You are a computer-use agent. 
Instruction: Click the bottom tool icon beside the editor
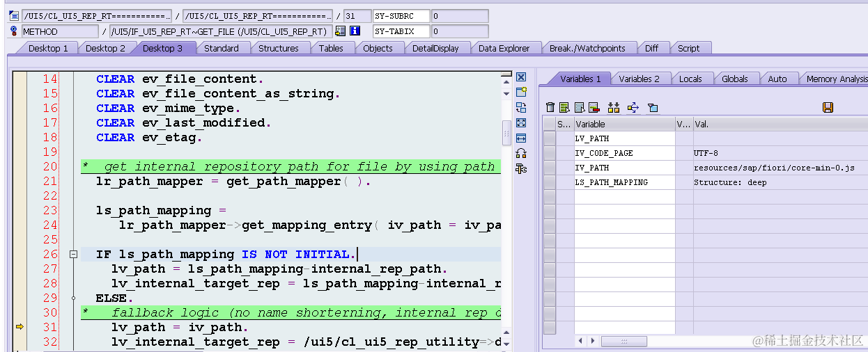coord(521,168)
